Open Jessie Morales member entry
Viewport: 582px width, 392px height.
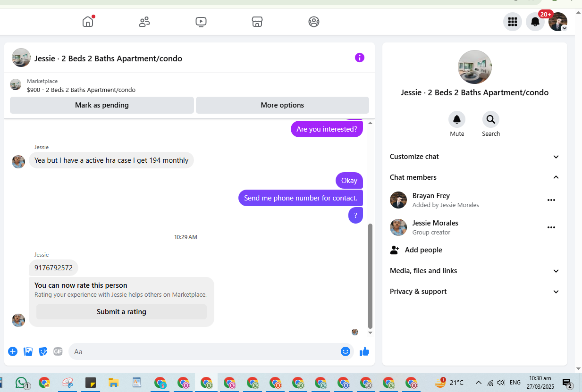point(474,227)
